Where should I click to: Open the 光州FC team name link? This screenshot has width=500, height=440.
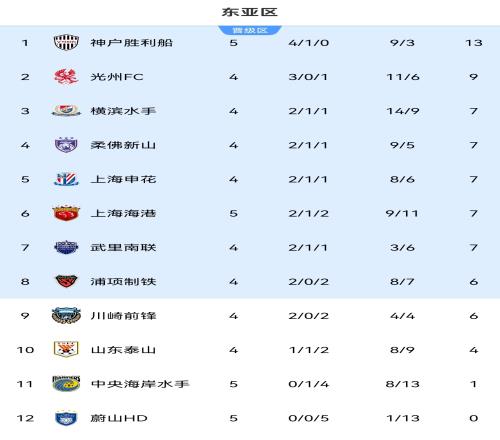point(117,77)
